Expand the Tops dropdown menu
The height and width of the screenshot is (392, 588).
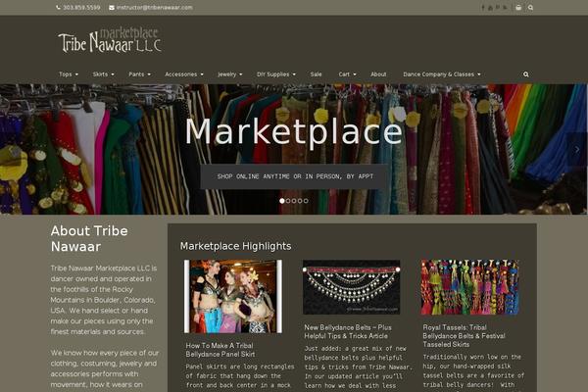[69, 74]
